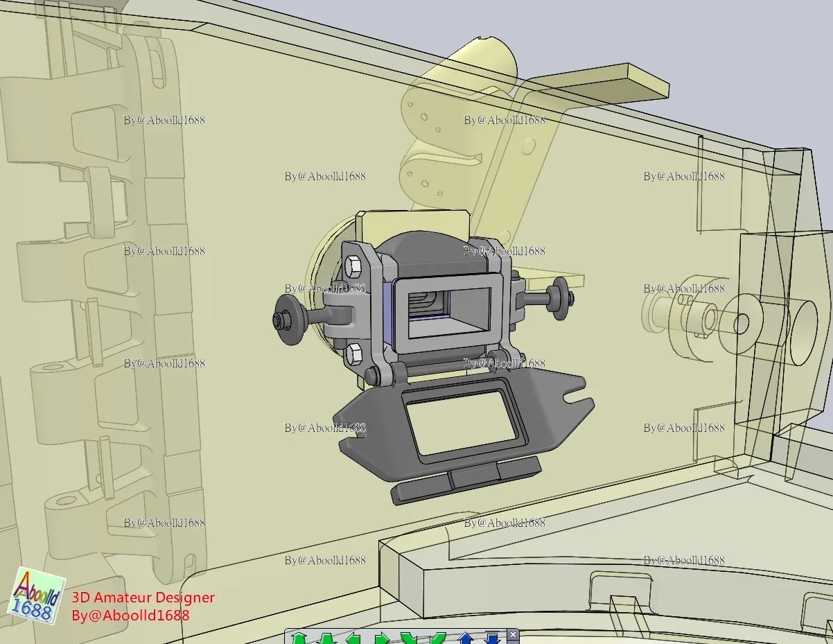Screen dimensions: 833x644
Task: Close the floating arrow toolbar
Action: [513, 634]
